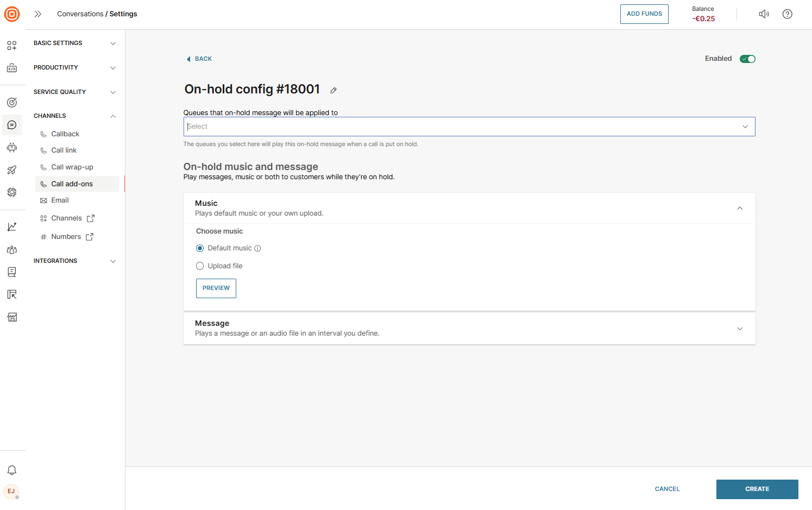Image resolution: width=812 pixels, height=510 pixels.
Task: Collapse the Music section
Action: pyautogui.click(x=739, y=208)
